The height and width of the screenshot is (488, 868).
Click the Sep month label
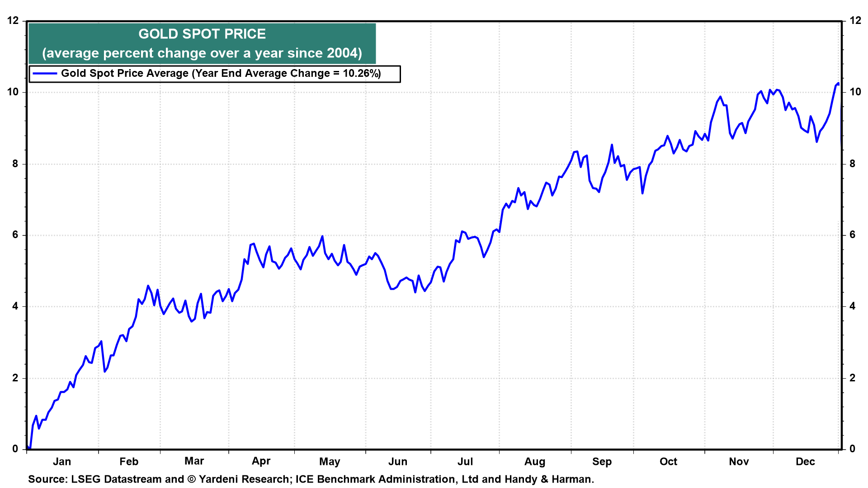point(602,462)
